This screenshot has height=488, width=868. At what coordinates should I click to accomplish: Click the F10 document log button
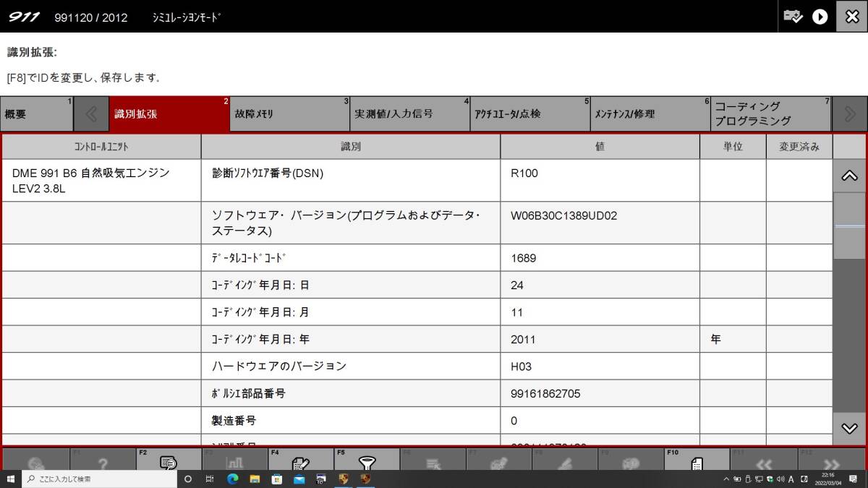697,461
